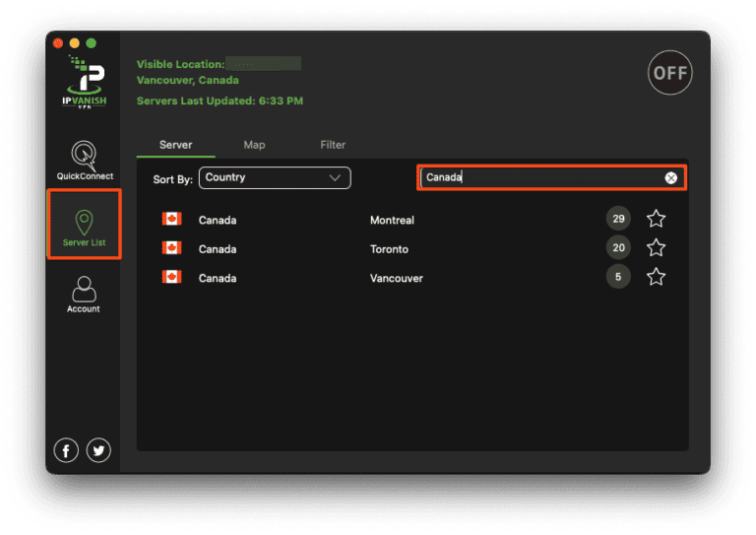
Task: Click the IPVanish VPN logo
Action: 84,84
